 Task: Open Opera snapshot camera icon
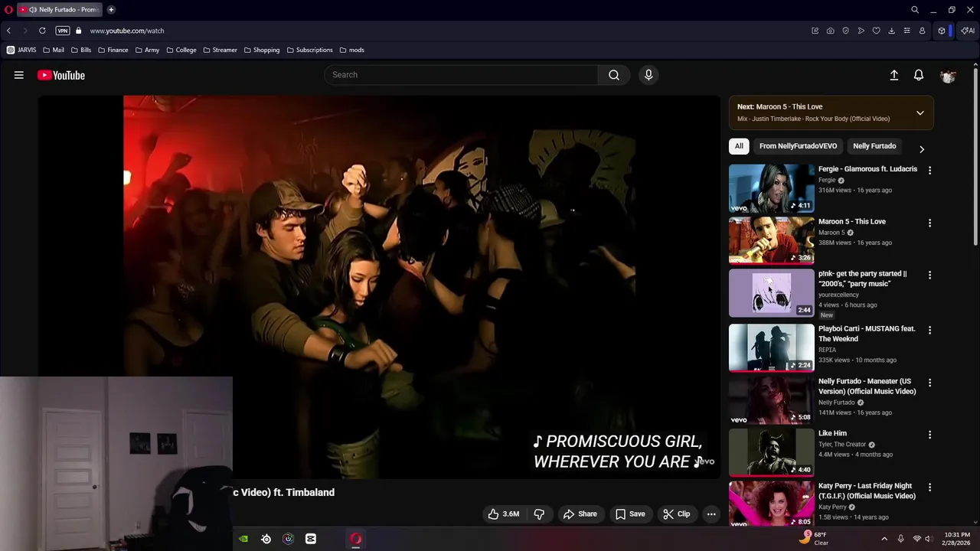pyautogui.click(x=830, y=31)
